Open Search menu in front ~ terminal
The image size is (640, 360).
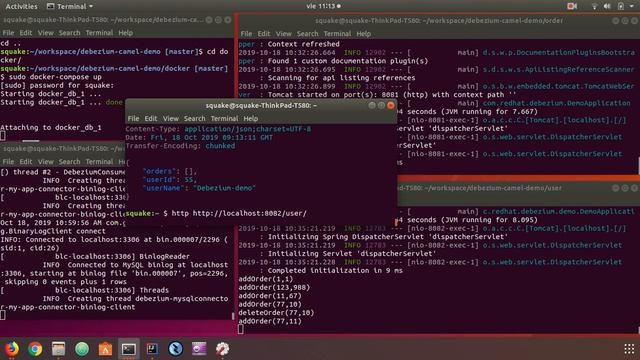coord(194,118)
